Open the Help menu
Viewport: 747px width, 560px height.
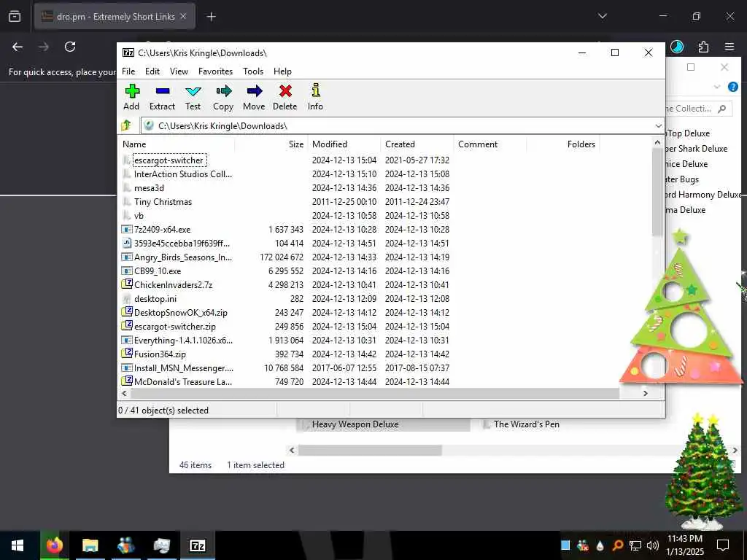pos(282,71)
